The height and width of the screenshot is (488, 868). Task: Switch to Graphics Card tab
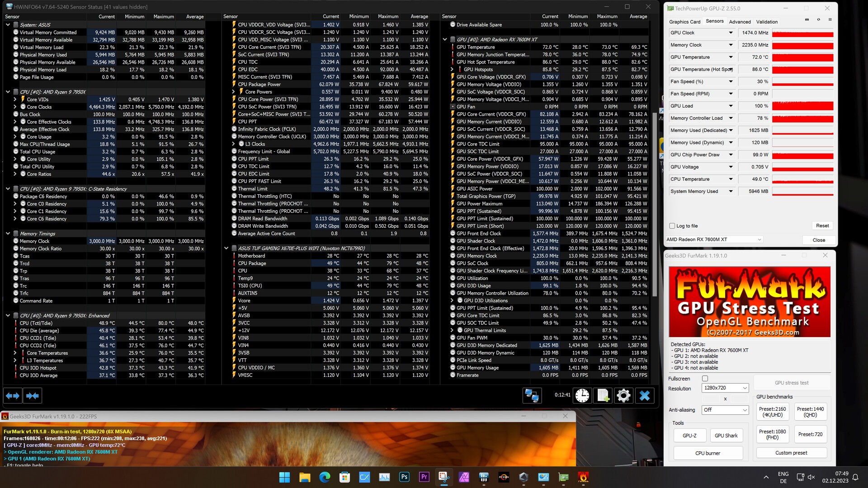tap(684, 22)
